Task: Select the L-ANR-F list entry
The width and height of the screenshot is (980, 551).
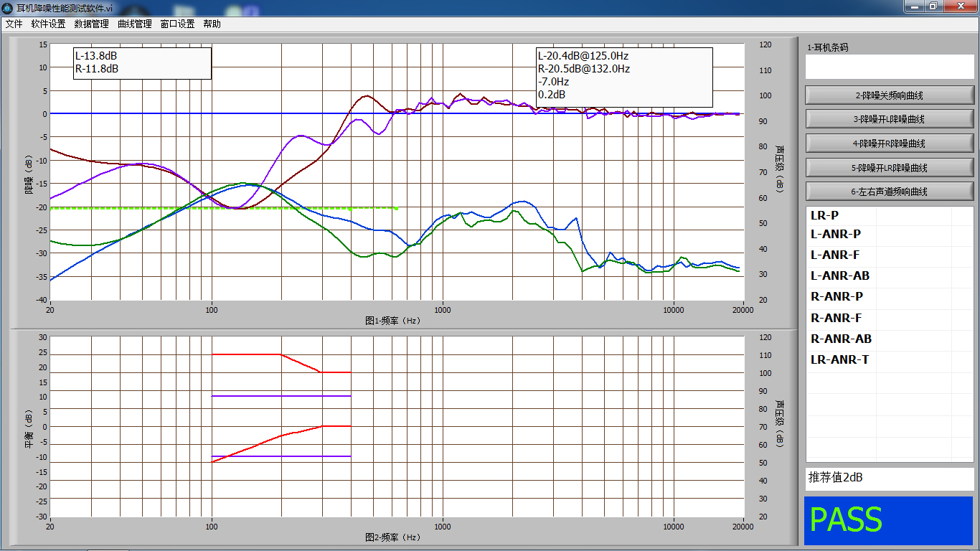Action: tap(835, 255)
